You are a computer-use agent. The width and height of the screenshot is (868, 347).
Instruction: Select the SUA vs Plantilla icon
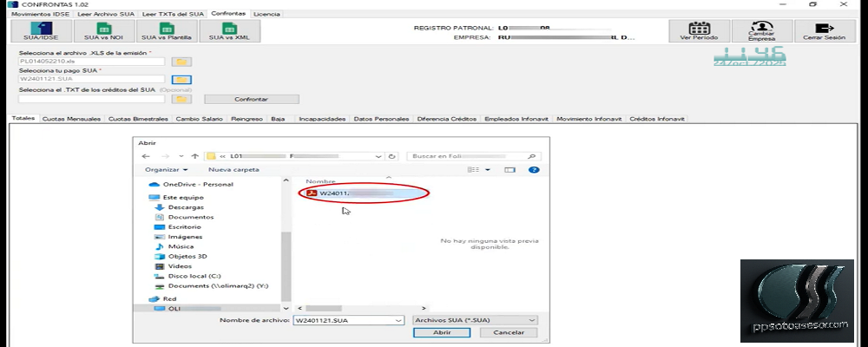[167, 32]
